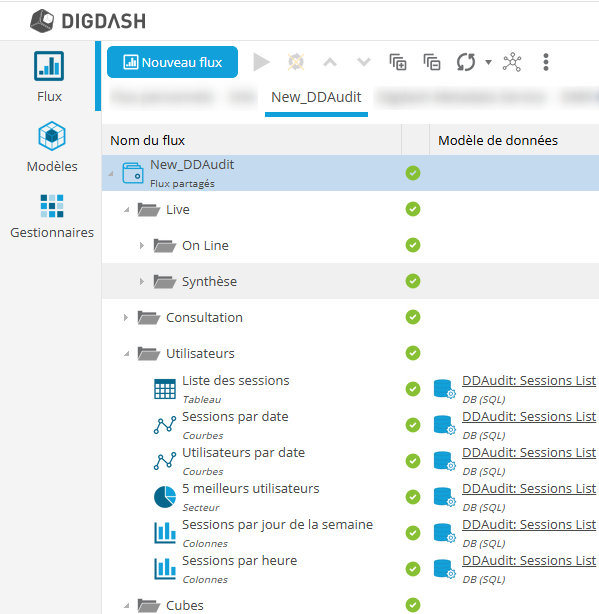Image resolution: width=599 pixels, height=614 pixels.
Task: Expand the Consultation folder
Action: pyautogui.click(x=126, y=318)
